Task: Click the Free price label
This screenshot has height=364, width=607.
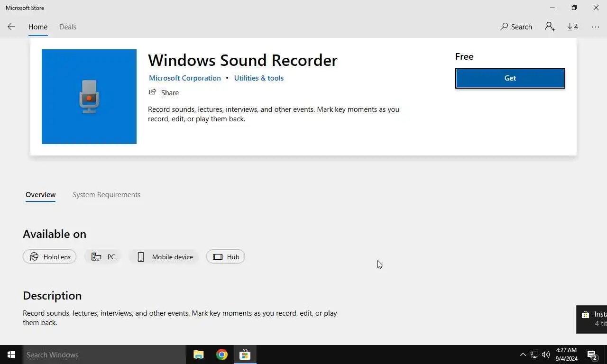Action: coord(464,56)
